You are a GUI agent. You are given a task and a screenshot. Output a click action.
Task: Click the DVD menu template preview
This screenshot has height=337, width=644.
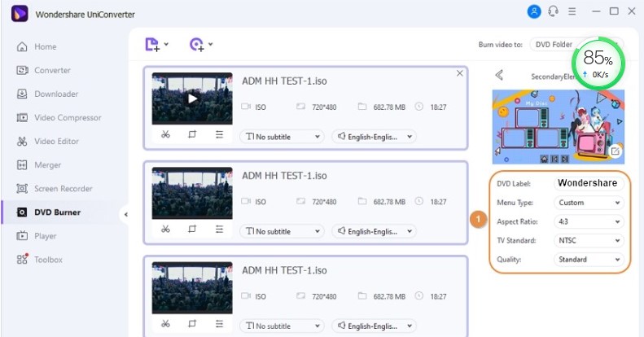coord(559,127)
